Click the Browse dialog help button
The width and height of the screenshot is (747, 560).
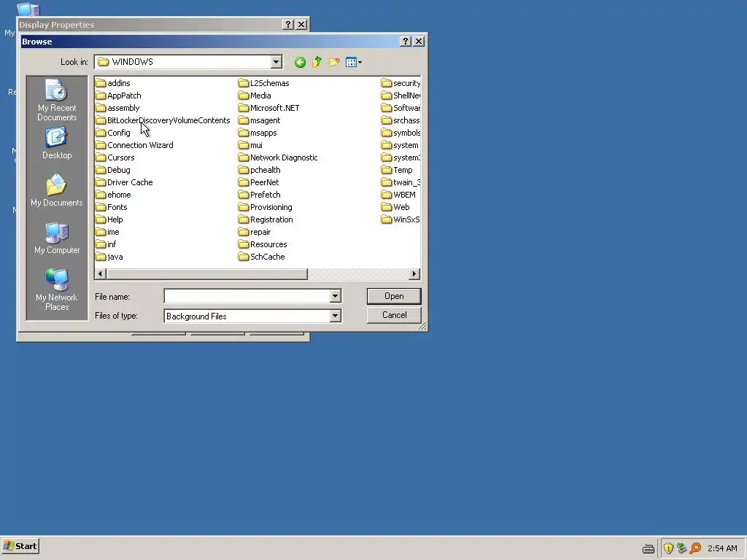405,42
